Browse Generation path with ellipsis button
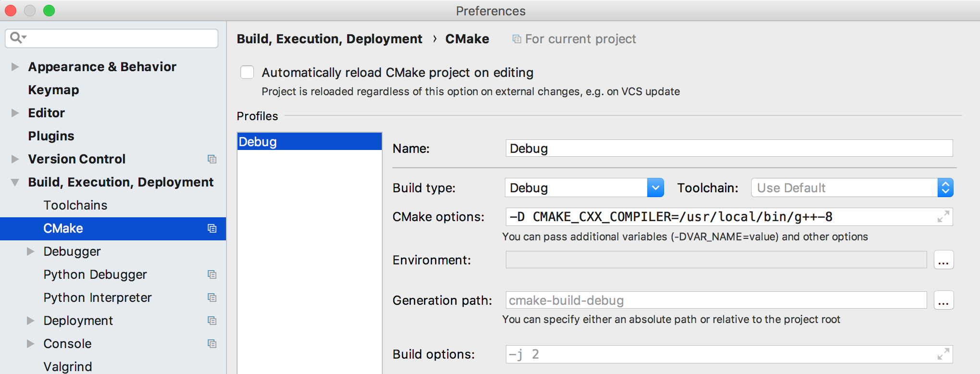980x374 pixels. 943,300
